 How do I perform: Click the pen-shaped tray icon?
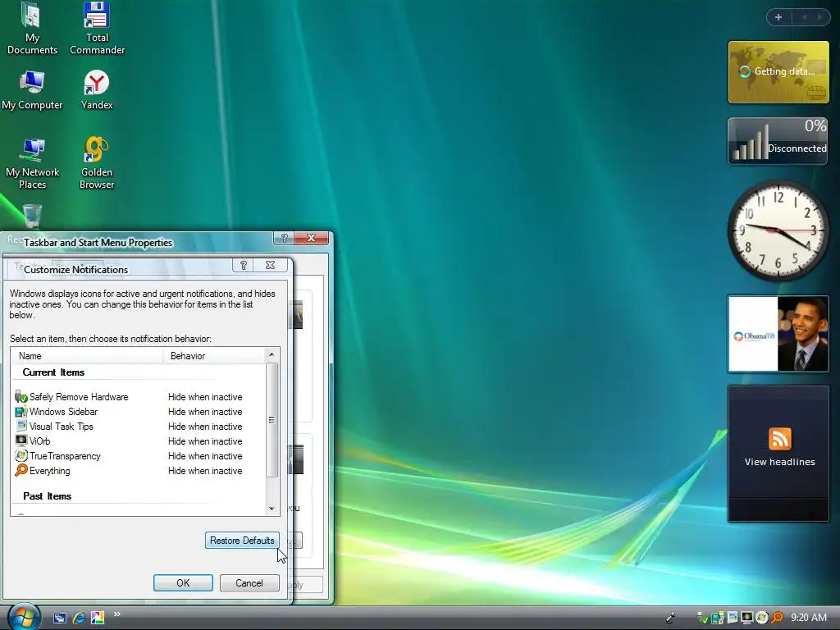[670, 618]
